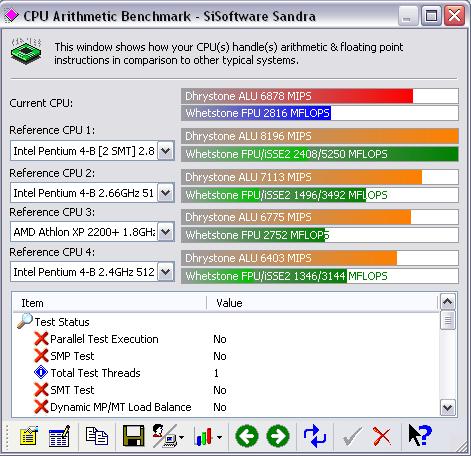471x457 pixels.
Task: Click red X icon beside Dynamic MP/MT Load Balance
Action: click(41, 407)
